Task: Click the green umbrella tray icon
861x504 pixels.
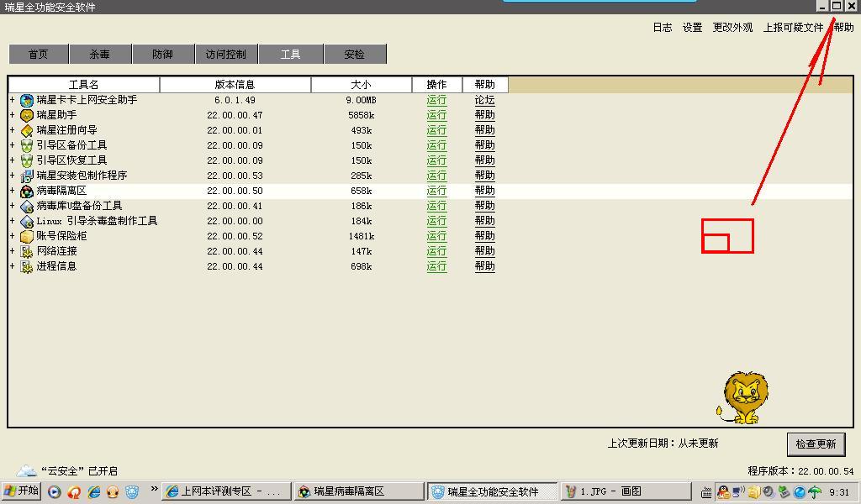Action: click(x=815, y=492)
